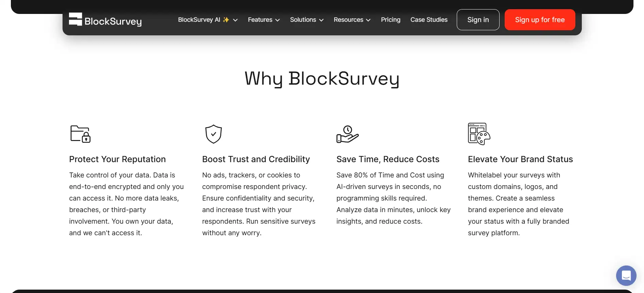Click the Save Time, Reduce Costs title
Viewport: 644px width, 293px height.
[388, 159]
